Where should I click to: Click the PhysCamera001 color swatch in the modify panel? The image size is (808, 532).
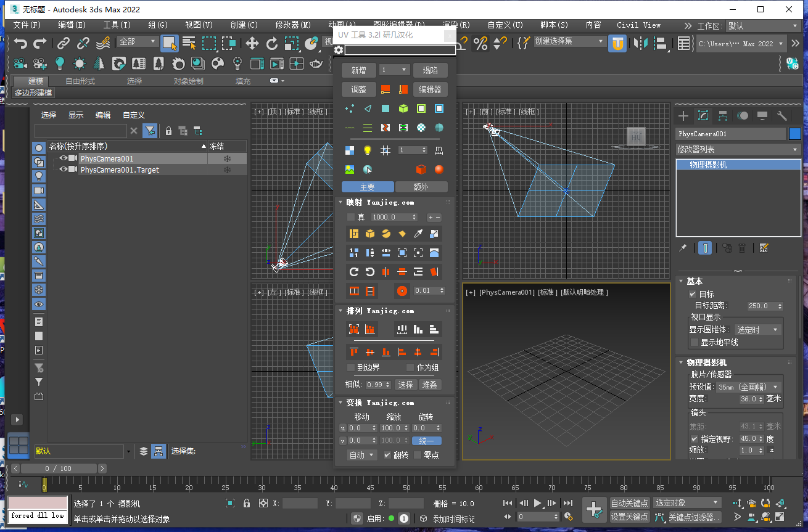pyautogui.click(x=795, y=134)
